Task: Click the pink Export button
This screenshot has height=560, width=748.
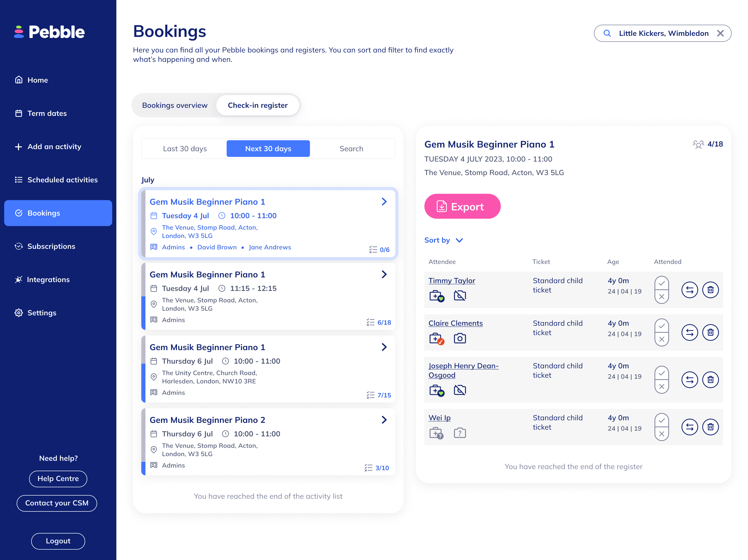Action: [x=462, y=206]
